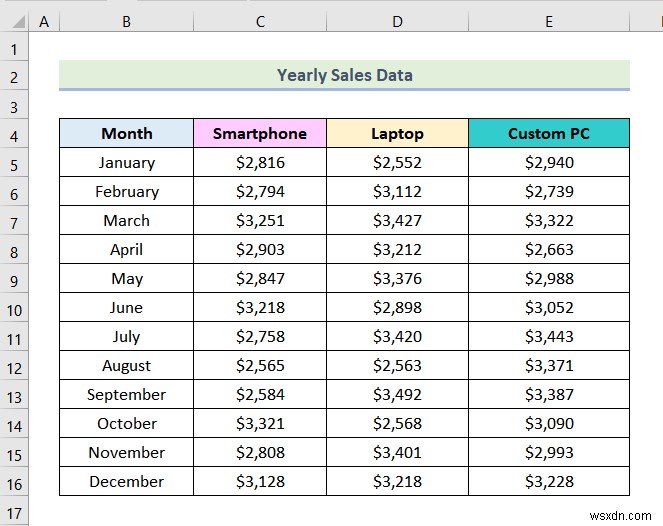Image resolution: width=663 pixels, height=526 pixels.
Task: Select the teal Custom PC header cell
Action: tap(548, 133)
